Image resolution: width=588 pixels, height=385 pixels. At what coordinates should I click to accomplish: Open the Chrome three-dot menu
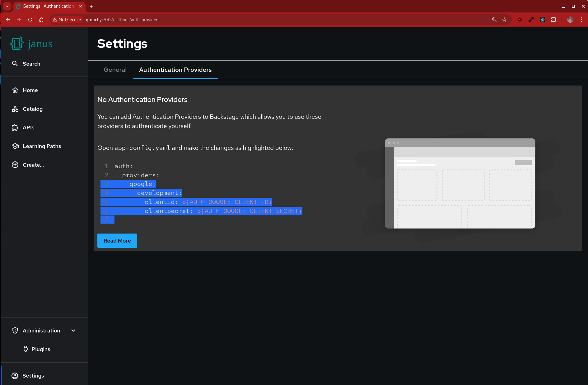click(581, 20)
